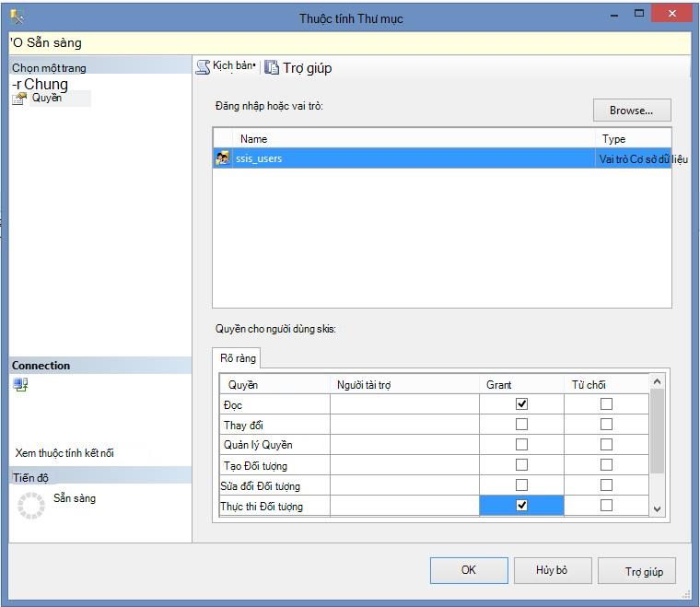Click the Sửa đổi Đối tượng row label
This screenshot has width=700, height=607.
pyautogui.click(x=261, y=486)
